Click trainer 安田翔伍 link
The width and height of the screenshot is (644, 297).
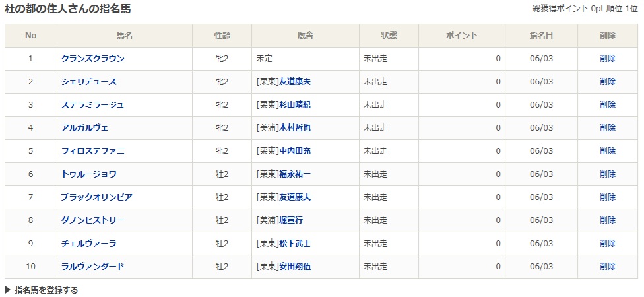(294, 267)
